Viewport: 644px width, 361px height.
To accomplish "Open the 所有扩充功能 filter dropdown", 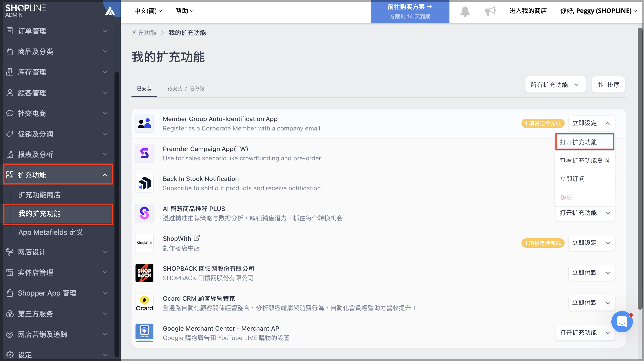I will pyautogui.click(x=555, y=85).
